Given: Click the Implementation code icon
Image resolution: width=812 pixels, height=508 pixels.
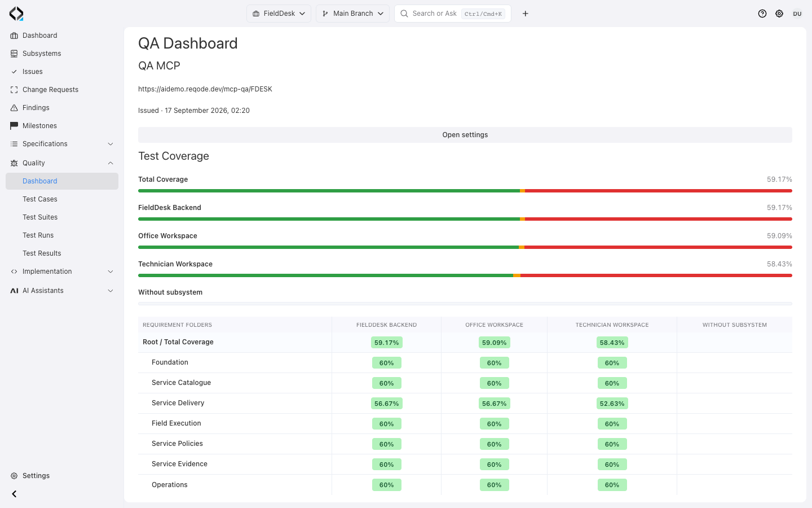Looking at the screenshot, I should coord(14,271).
